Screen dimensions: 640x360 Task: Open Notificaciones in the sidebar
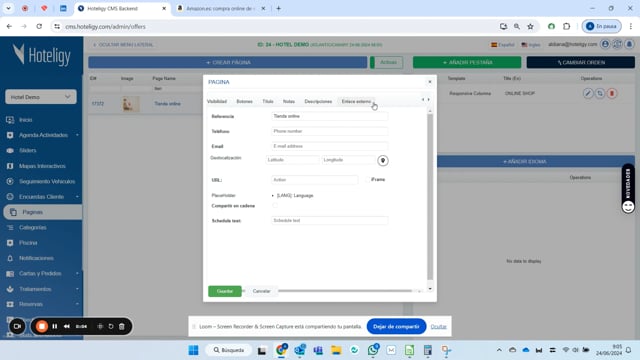click(36, 258)
